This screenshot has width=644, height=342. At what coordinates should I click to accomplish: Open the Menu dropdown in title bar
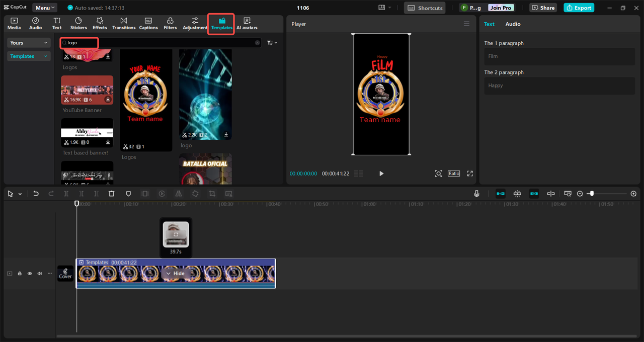click(x=45, y=8)
